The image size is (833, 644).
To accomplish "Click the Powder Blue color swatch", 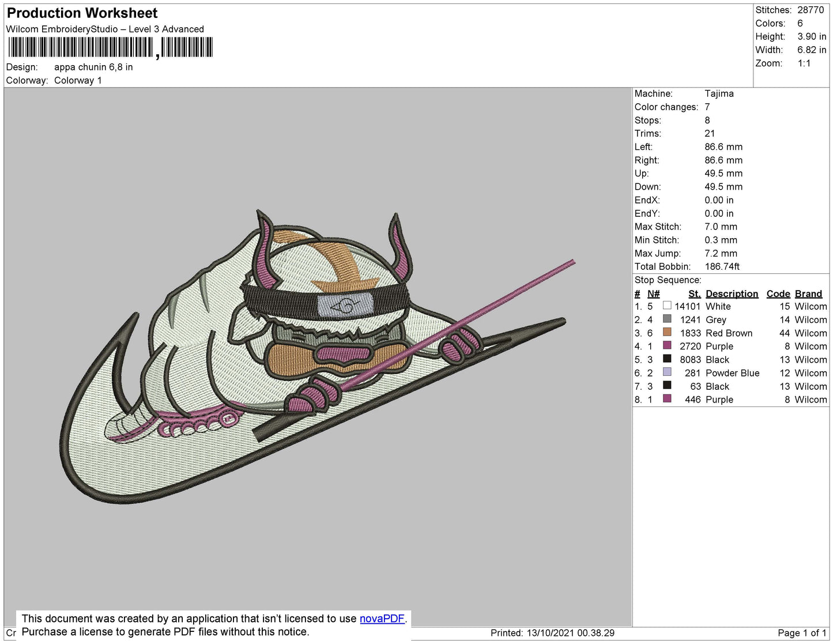I will coord(667,372).
